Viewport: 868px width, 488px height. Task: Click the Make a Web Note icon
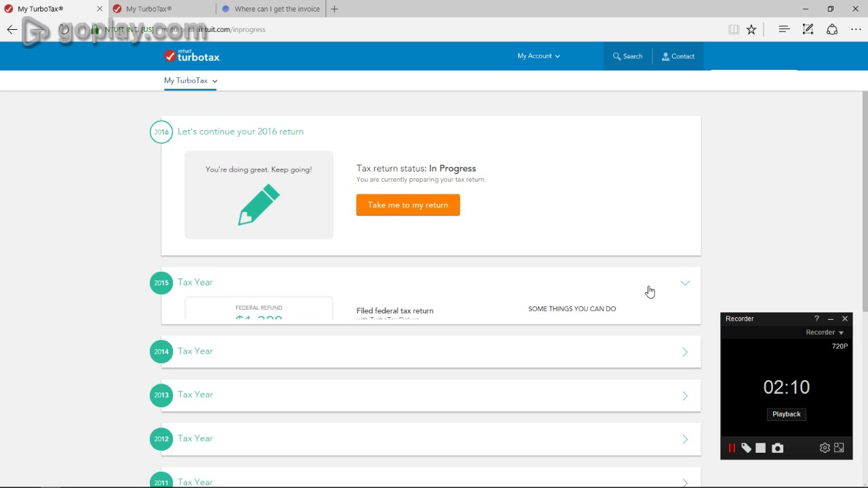(x=808, y=29)
